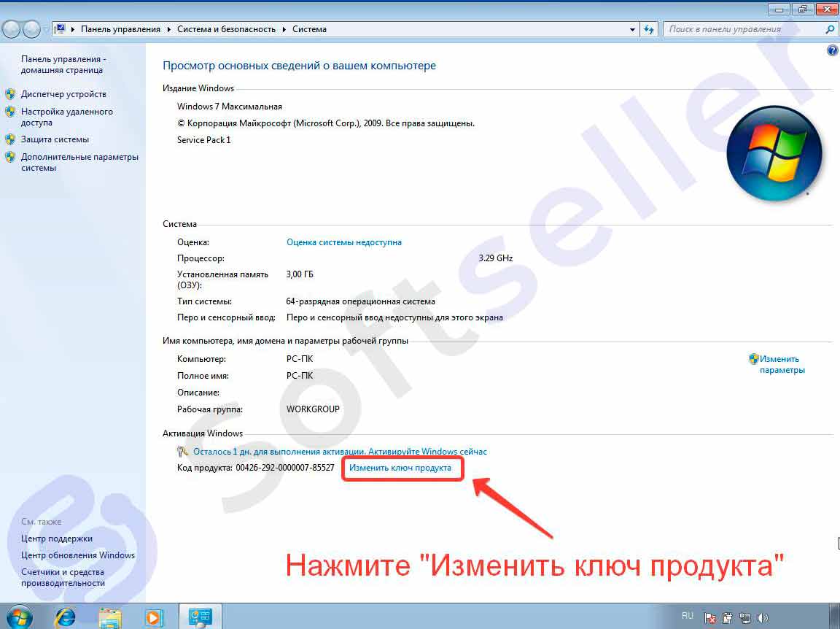Click the volume speaker icon in tray

pos(763,617)
